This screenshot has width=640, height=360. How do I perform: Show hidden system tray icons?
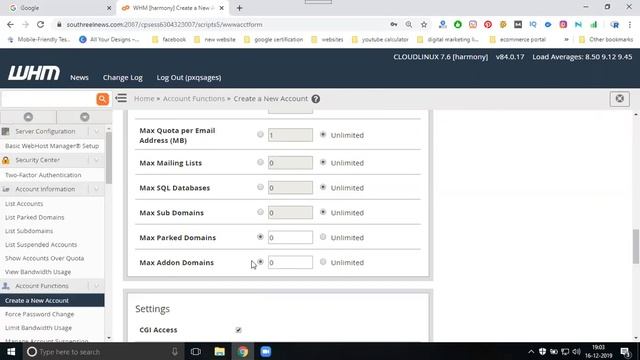531,351
